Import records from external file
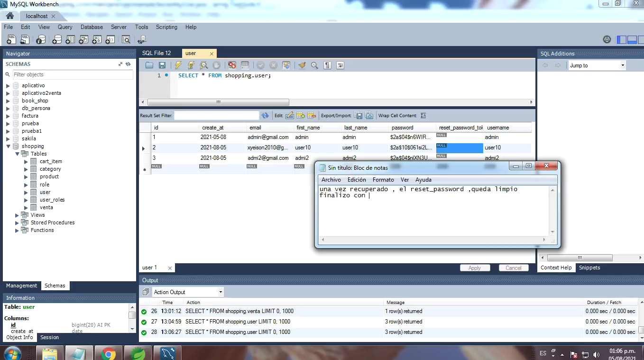This screenshot has width=644, height=360. [369, 115]
